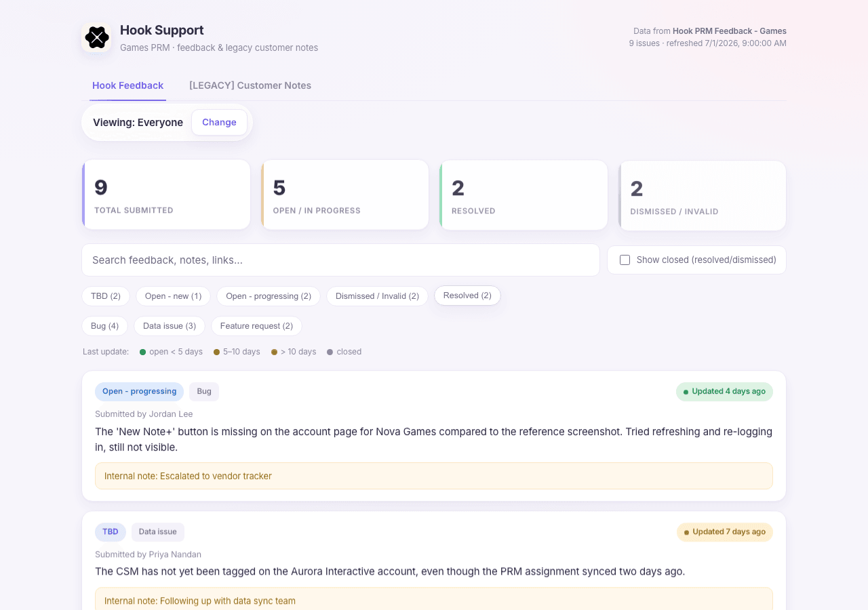Screen dimensions: 868x610
Task: Toggle the Dismissed / Invalid (2) filter chip
Action: (377, 296)
